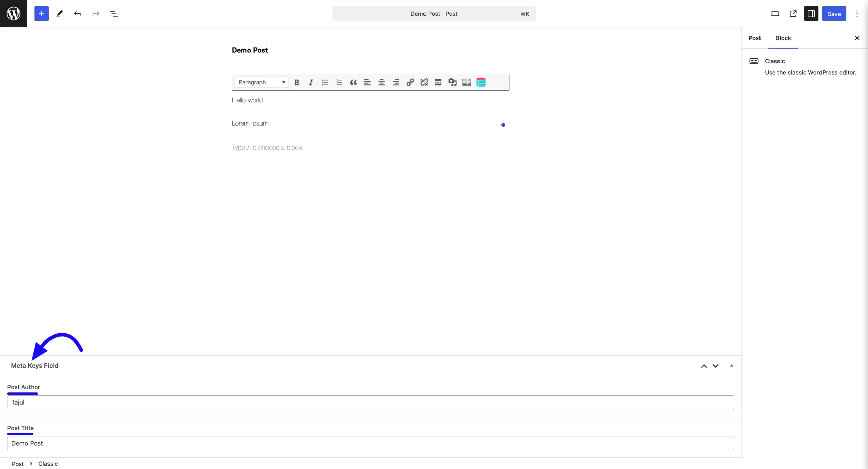Viewport: 868px width, 469px height.
Task: Click into the Post Title meta field
Action: pyautogui.click(x=371, y=444)
